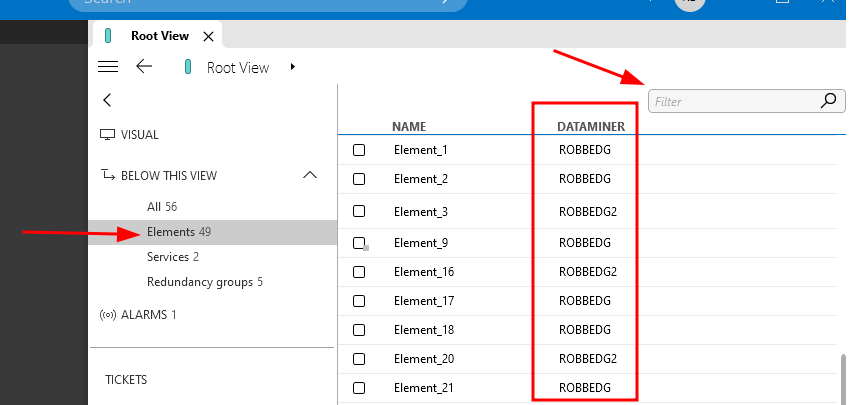Screen dimensions: 849x405
Task: Click ROBBEDG in the Element_1 row
Action: pos(585,150)
